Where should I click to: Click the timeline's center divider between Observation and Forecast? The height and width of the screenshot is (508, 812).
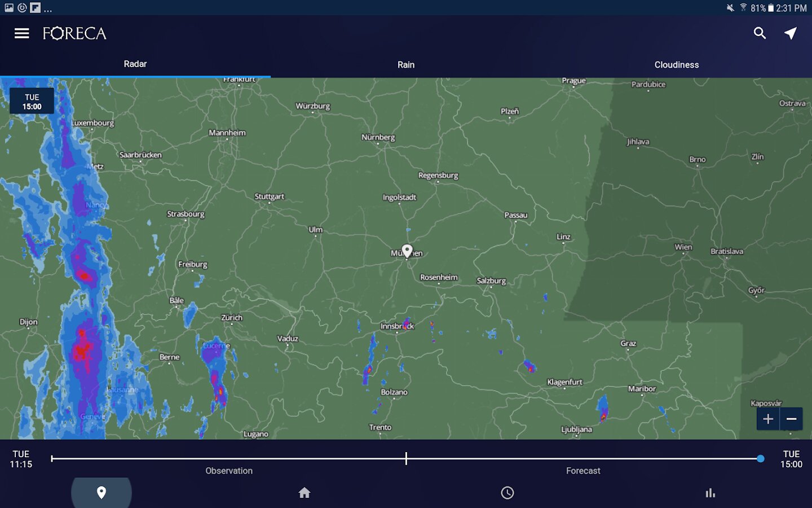pyautogui.click(x=406, y=458)
